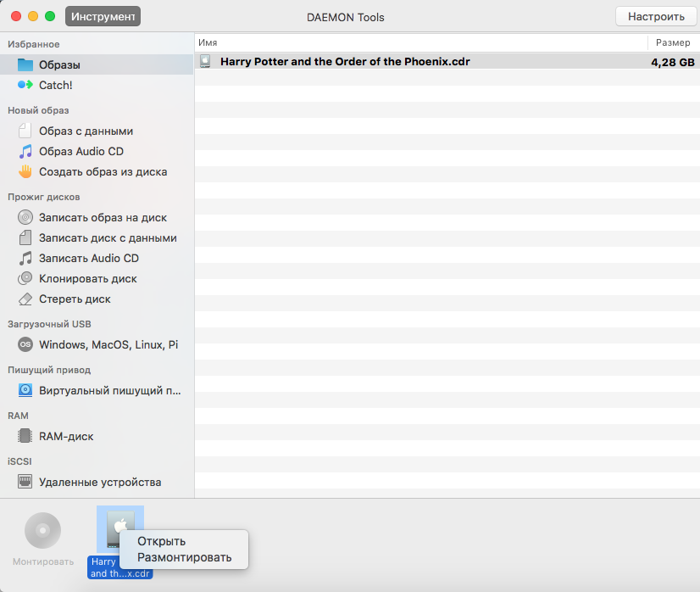Click the eraser icon for Стереть диск
Viewport: 700px width, 592px height.
25,299
